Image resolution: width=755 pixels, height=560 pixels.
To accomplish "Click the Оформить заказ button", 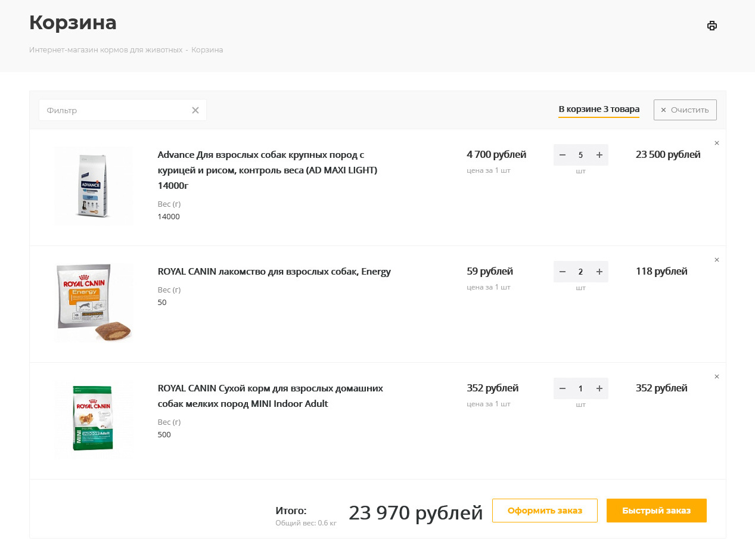I will [544, 511].
